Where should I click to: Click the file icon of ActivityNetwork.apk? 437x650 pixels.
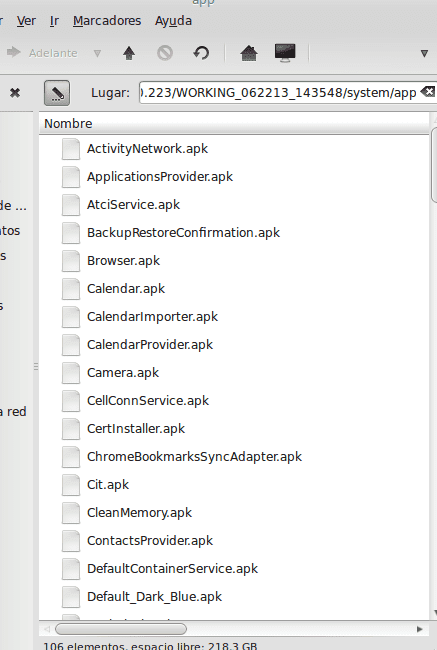71,149
